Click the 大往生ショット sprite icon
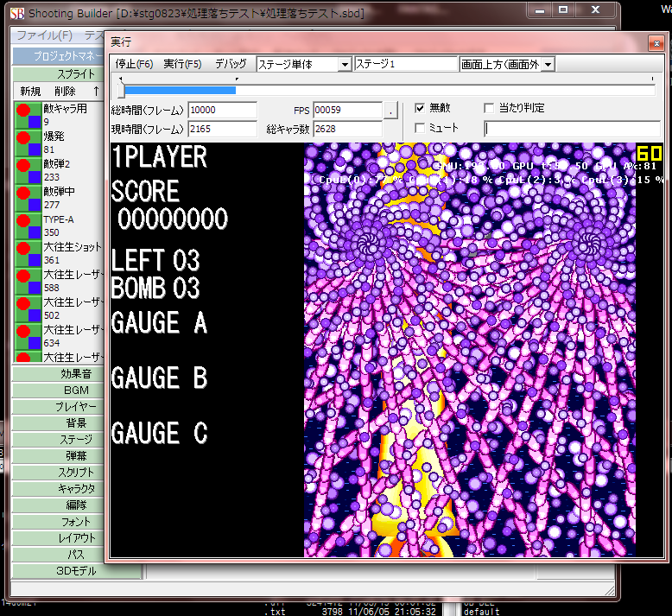Image resolution: width=672 pixels, height=616 pixels. point(29,253)
